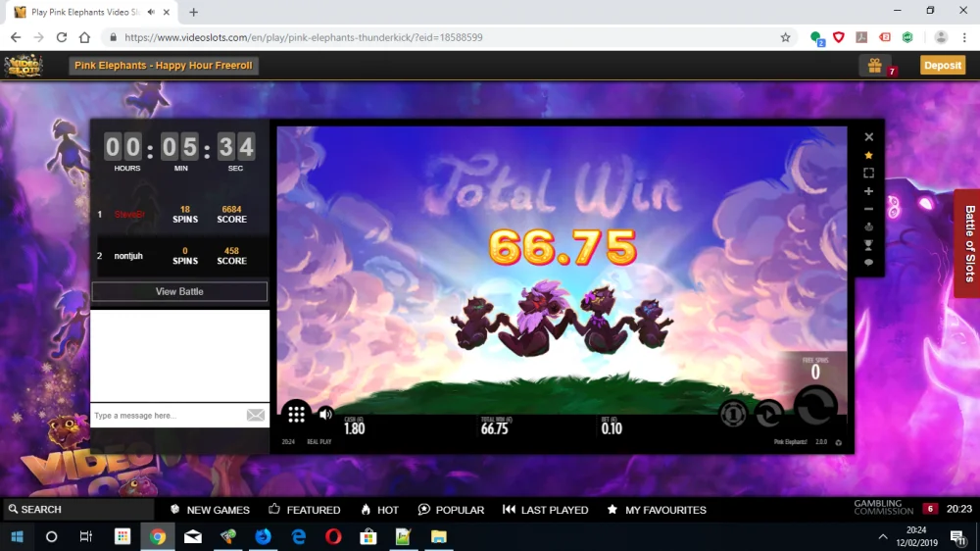Open the Chrome three-dot menu
980x551 pixels.
964,37
